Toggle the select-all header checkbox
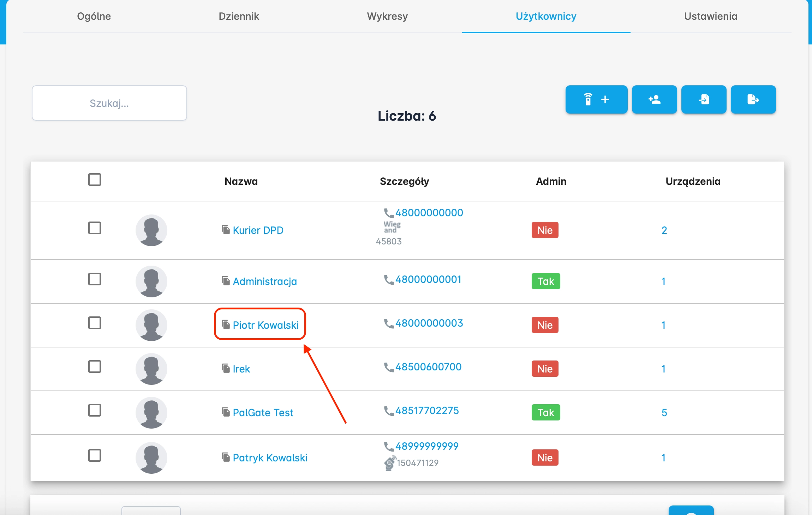The height and width of the screenshot is (515, 812). tap(95, 180)
